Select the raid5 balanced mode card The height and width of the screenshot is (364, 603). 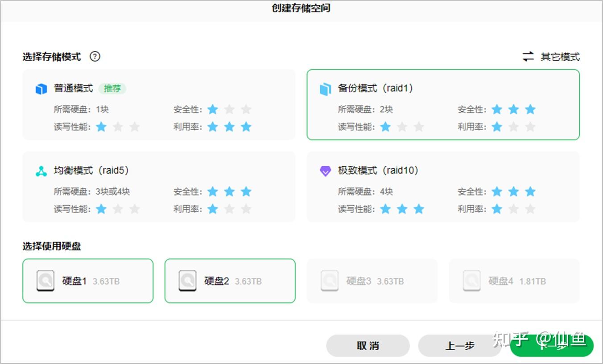point(159,187)
